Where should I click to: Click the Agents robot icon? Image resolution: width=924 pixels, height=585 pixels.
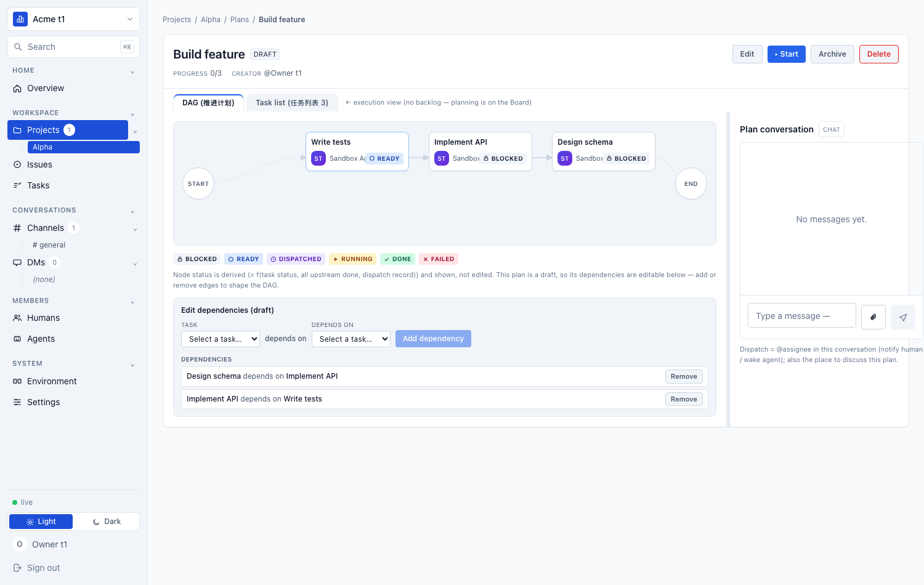[17, 339]
